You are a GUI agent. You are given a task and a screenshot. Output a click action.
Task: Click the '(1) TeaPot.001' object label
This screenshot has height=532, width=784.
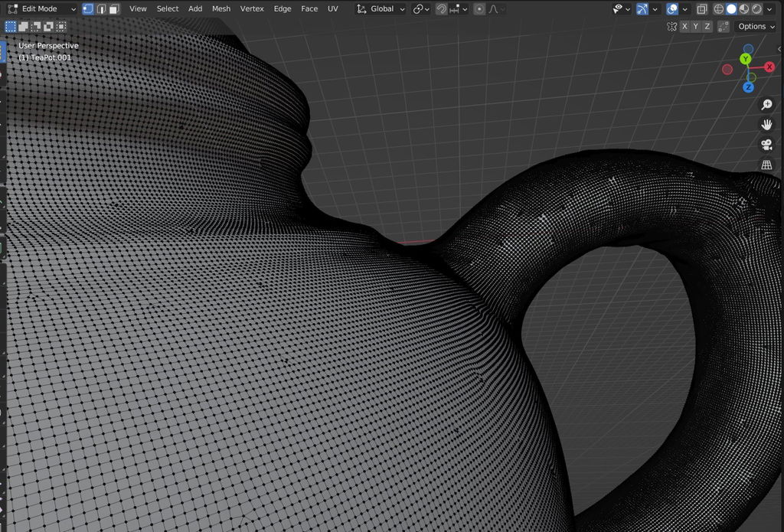coord(45,57)
